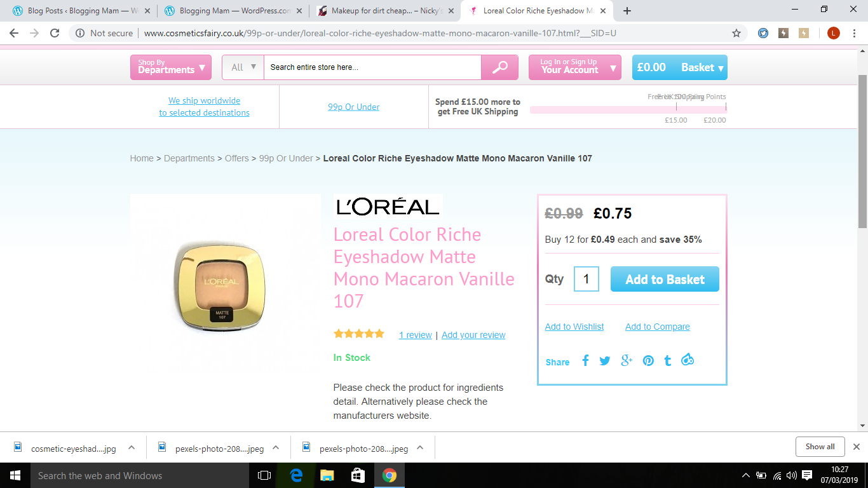This screenshot has height=488, width=868.
Task: View the Not secure site information
Action: (x=104, y=33)
